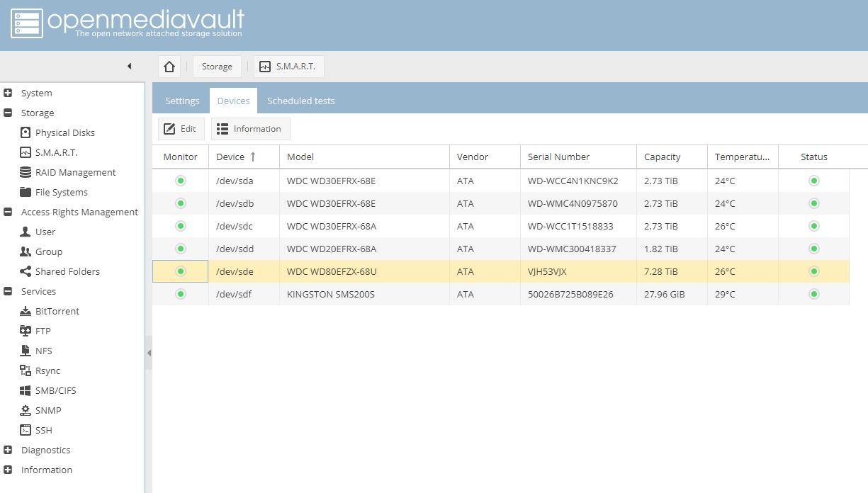Sort by the Status column header
Image resolution: width=868 pixels, height=493 pixels.
point(813,157)
